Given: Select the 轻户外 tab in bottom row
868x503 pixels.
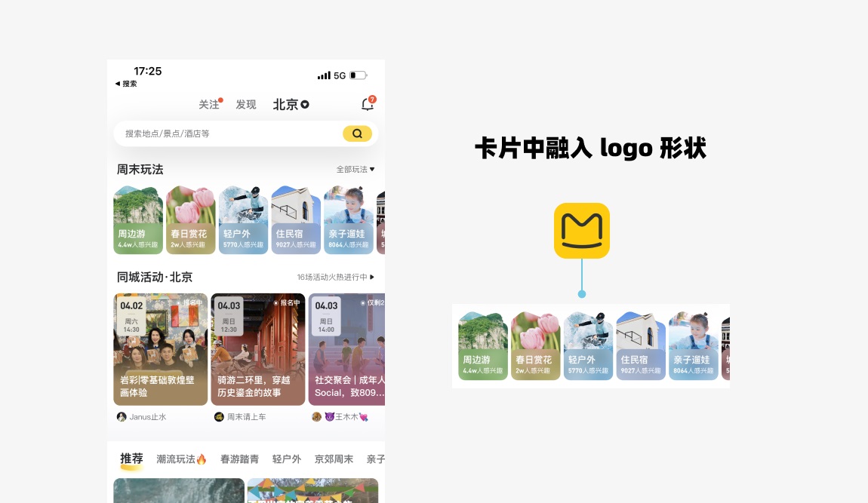Looking at the screenshot, I should point(286,459).
